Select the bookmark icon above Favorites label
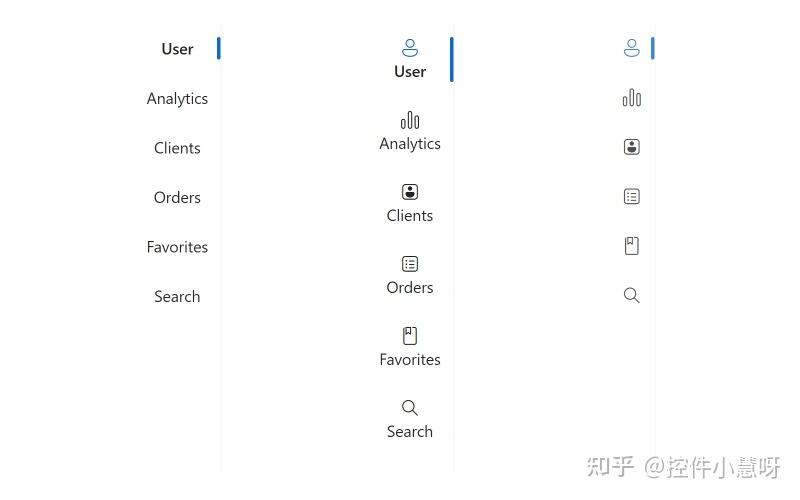Image resolution: width=800 pixels, height=500 pixels. pyautogui.click(x=410, y=336)
